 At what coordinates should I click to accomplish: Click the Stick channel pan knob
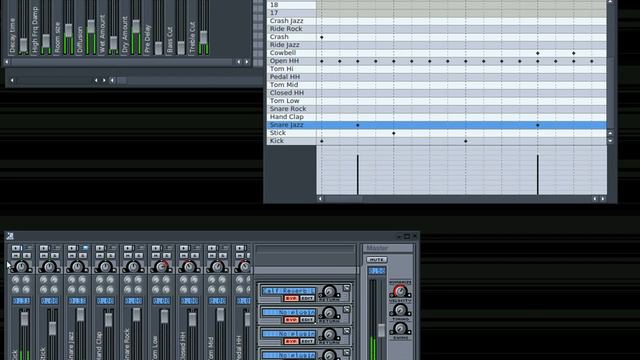[x=49, y=267]
